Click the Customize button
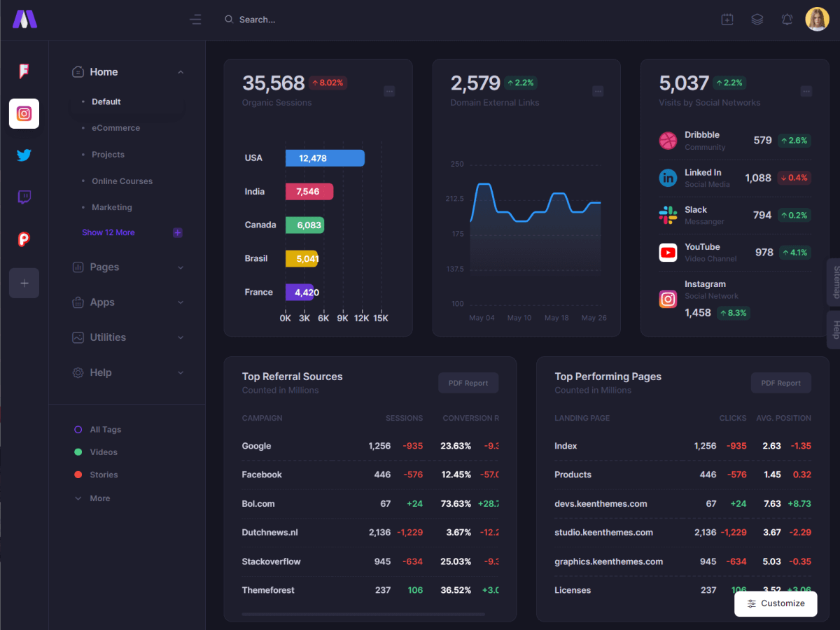Screen dimensions: 840x630 (776, 603)
